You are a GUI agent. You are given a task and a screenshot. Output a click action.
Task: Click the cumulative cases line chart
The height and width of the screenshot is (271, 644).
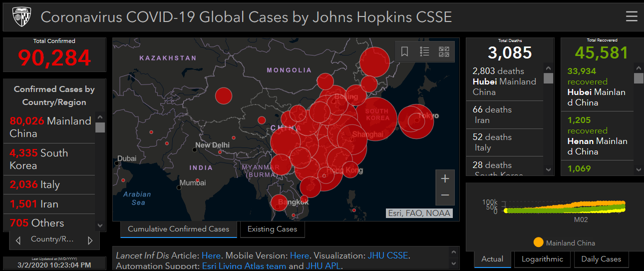pos(565,206)
